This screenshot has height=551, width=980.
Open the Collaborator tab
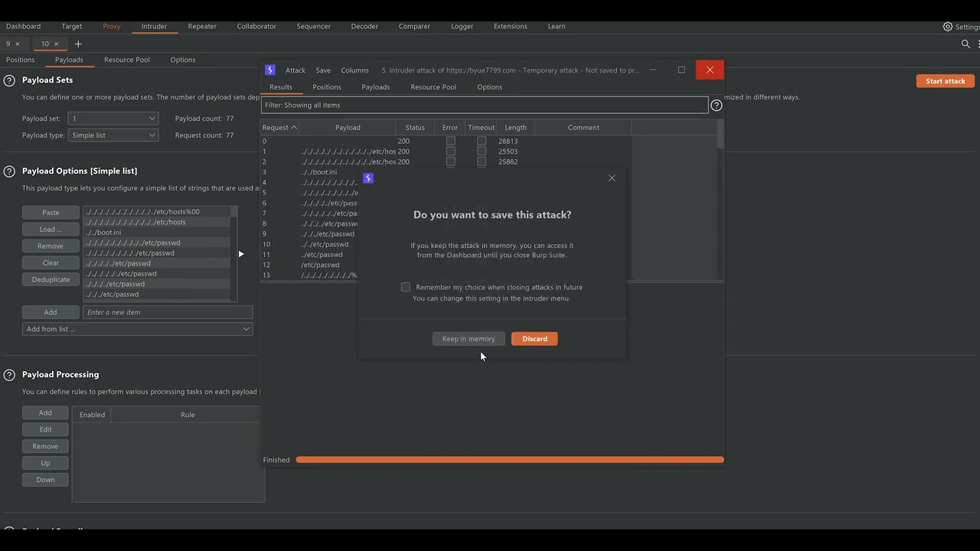(256, 27)
